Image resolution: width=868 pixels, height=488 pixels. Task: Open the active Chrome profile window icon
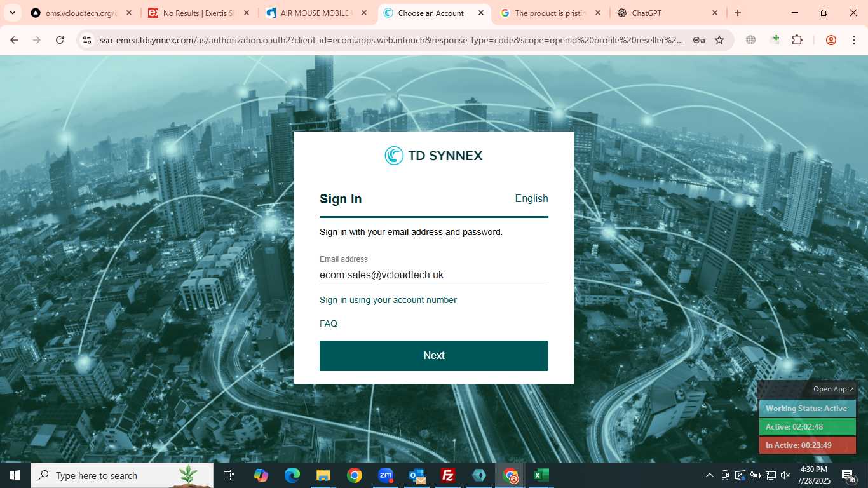[510, 475]
